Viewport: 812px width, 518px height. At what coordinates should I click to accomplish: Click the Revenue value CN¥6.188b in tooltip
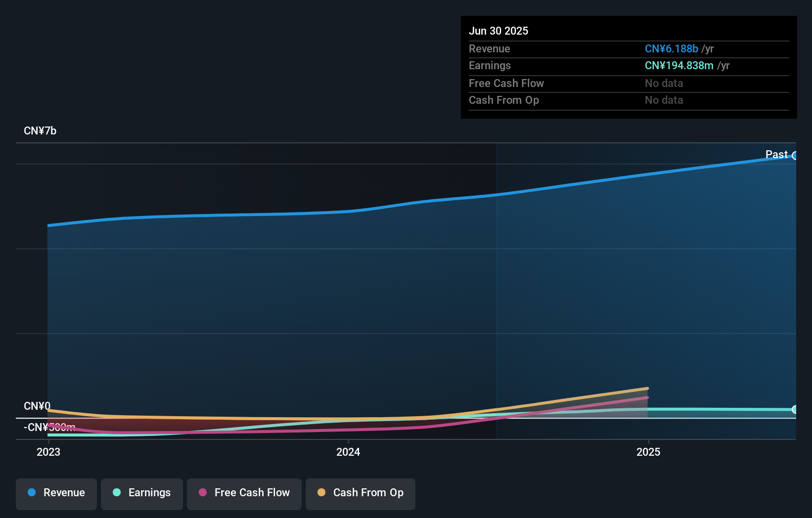point(671,49)
